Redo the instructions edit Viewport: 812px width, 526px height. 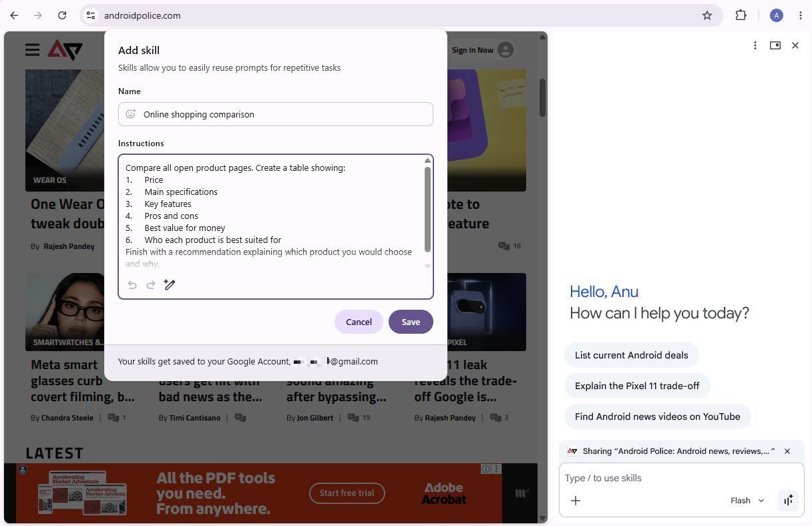point(151,285)
